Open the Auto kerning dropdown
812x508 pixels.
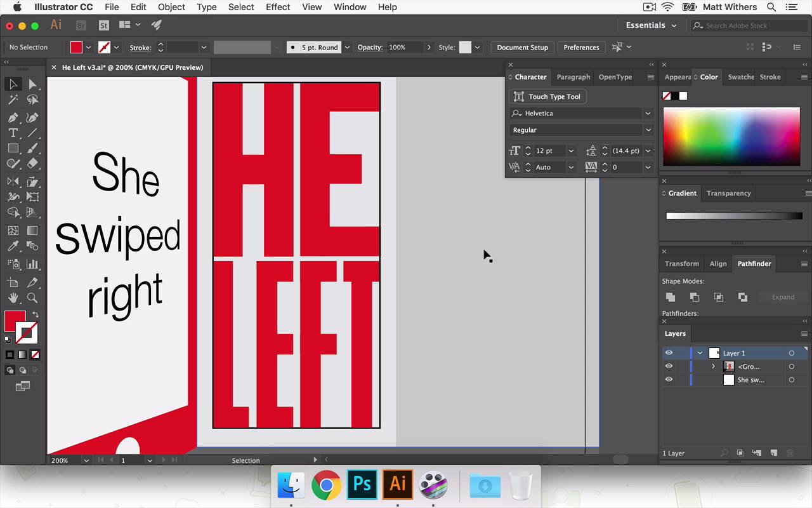[571, 167]
